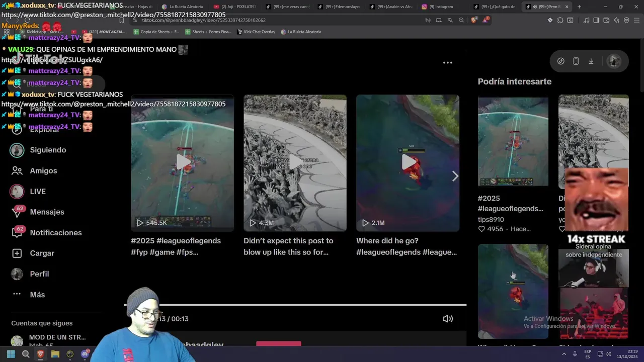644x362 pixels.
Task: Open Mensajes in TikTok sidebar
Action: pyautogui.click(x=38, y=212)
